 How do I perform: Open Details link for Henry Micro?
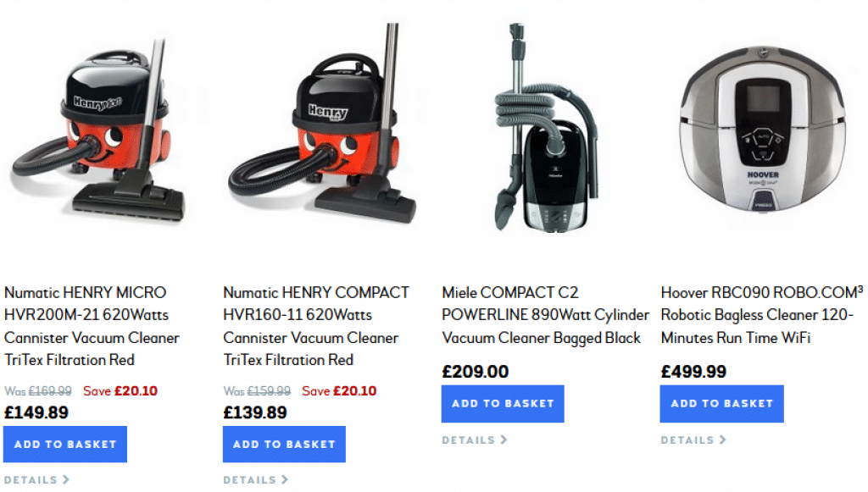[x=36, y=480]
